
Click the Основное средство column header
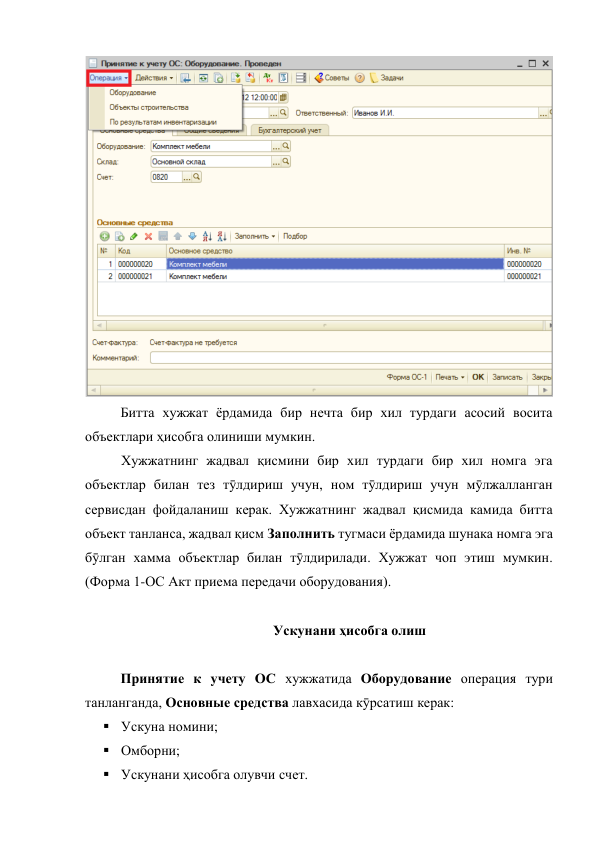(x=335, y=251)
